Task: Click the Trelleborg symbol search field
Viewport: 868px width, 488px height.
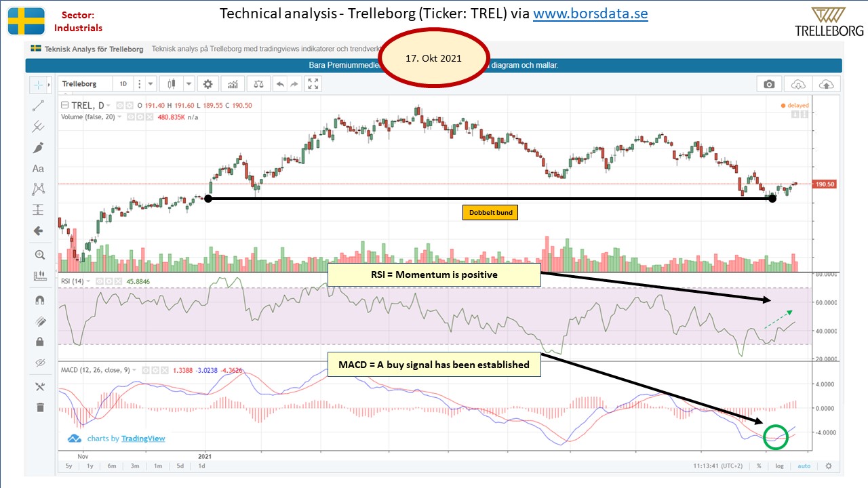Action: click(86, 84)
